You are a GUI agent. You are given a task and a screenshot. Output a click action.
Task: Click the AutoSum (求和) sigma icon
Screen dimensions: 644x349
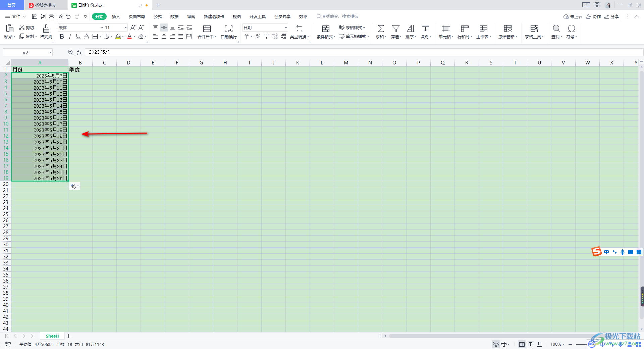[381, 29]
